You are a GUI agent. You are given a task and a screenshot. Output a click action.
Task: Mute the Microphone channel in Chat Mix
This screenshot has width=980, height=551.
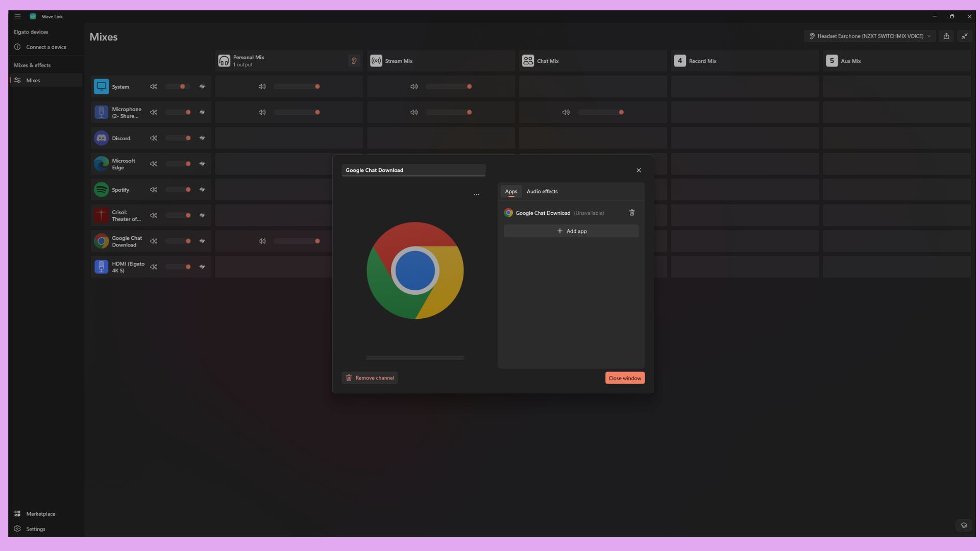(566, 112)
